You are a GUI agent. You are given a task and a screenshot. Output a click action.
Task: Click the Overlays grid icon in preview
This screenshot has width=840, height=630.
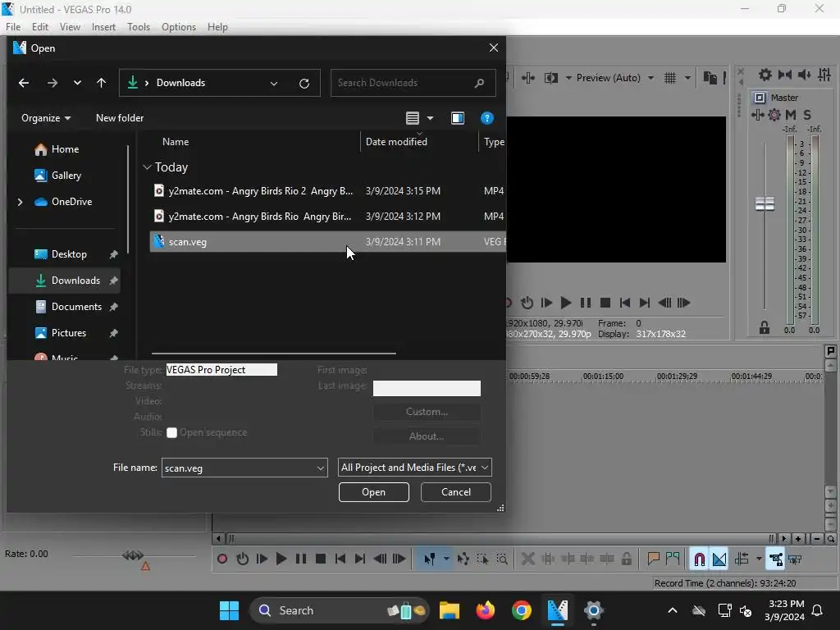(670, 78)
